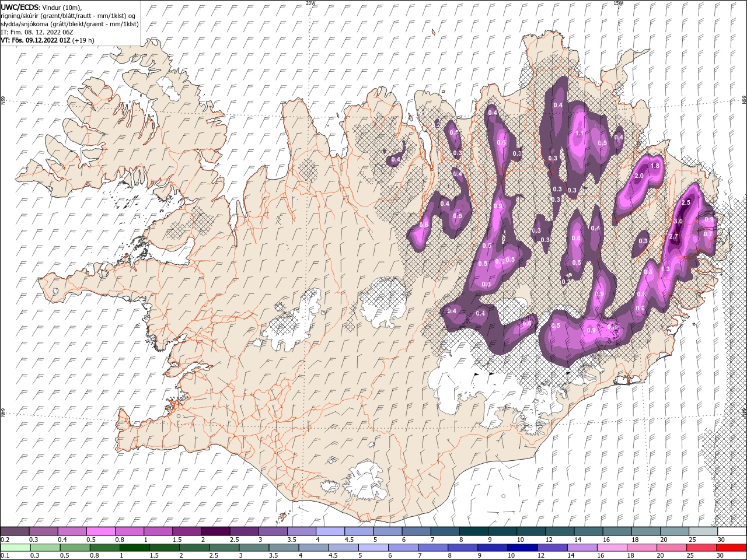Pick the light periwinkle swatch between 4 and 4.5, top row

tap(330, 531)
